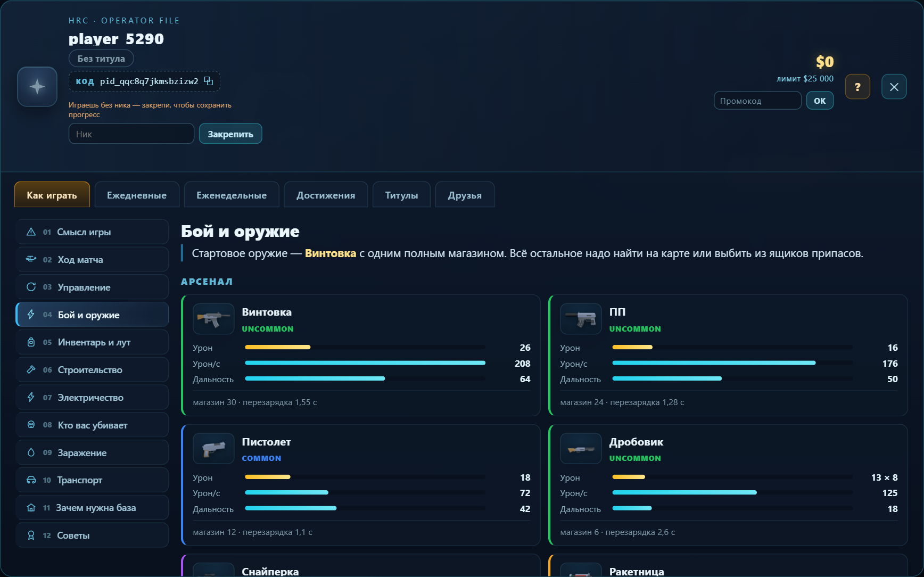Switch to the Достижения tab
The image size is (924, 577).
click(x=326, y=195)
